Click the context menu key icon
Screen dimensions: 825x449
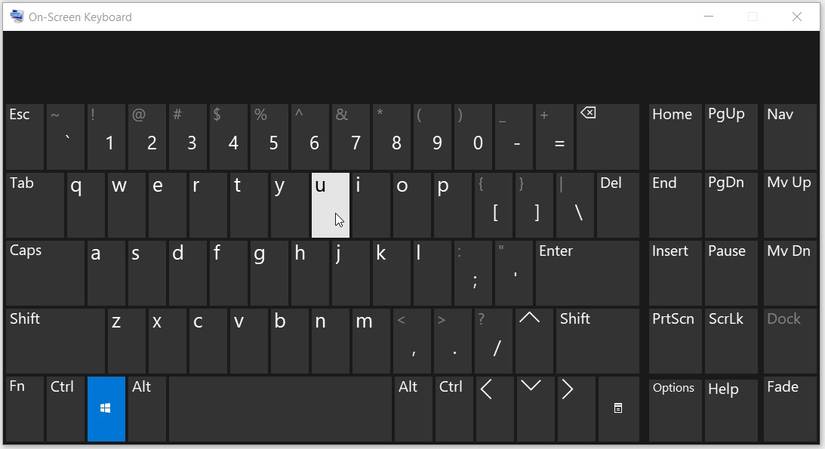[618, 408]
